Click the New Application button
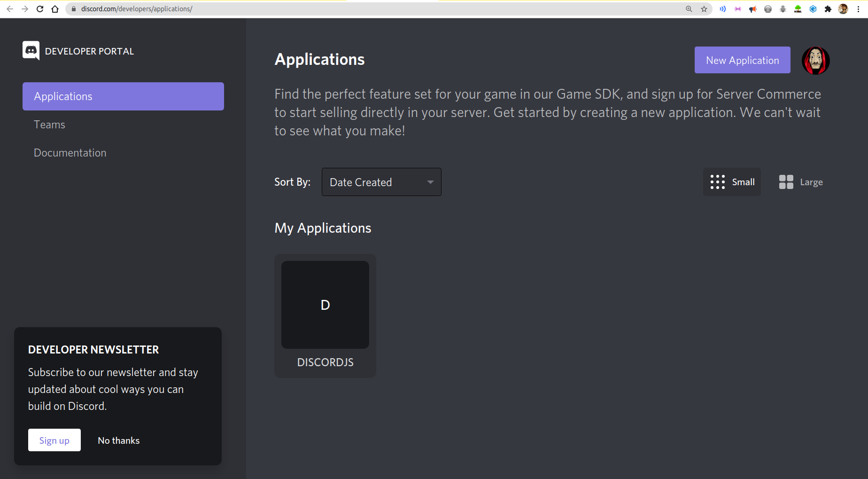 (x=742, y=60)
